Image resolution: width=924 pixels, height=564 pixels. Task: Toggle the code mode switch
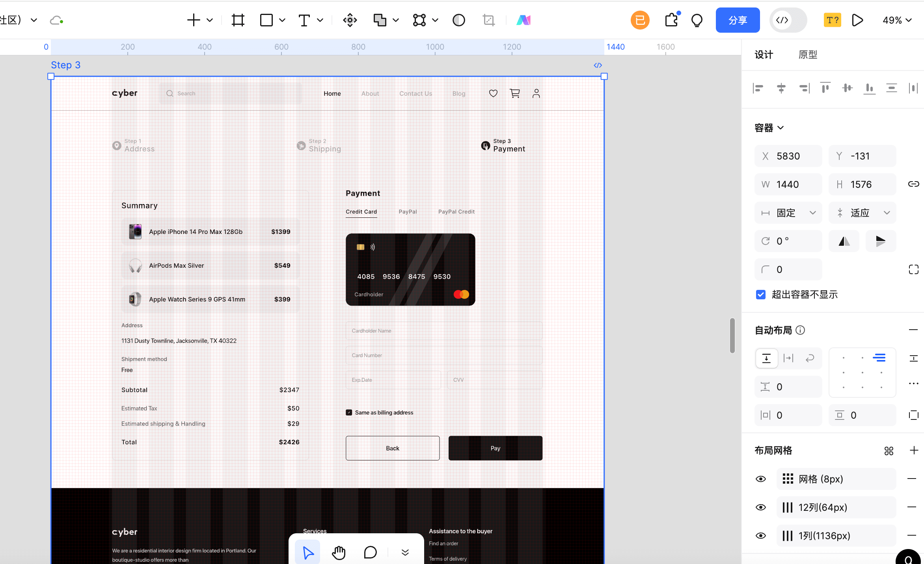(788, 20)
